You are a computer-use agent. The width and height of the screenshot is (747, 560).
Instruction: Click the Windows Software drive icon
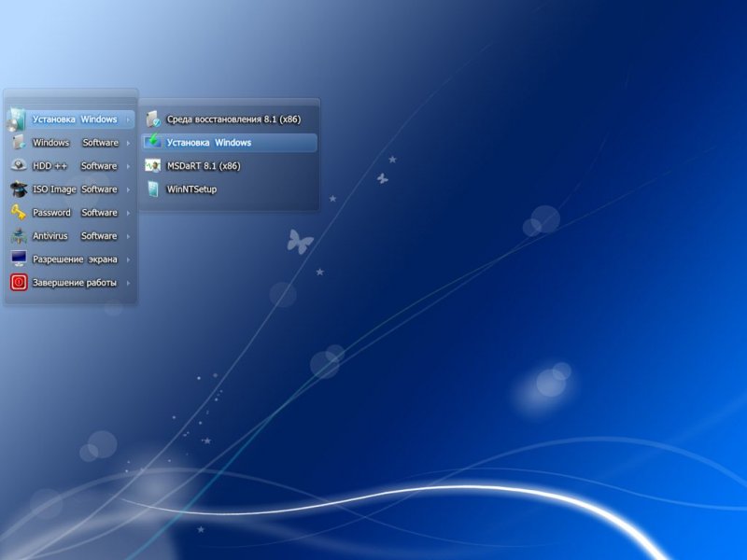coord(19,143)
